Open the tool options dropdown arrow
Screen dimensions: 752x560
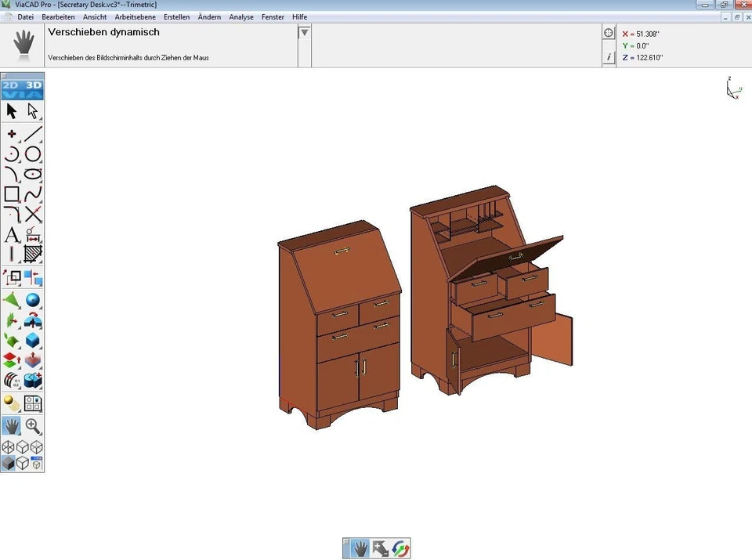(303, 32)
